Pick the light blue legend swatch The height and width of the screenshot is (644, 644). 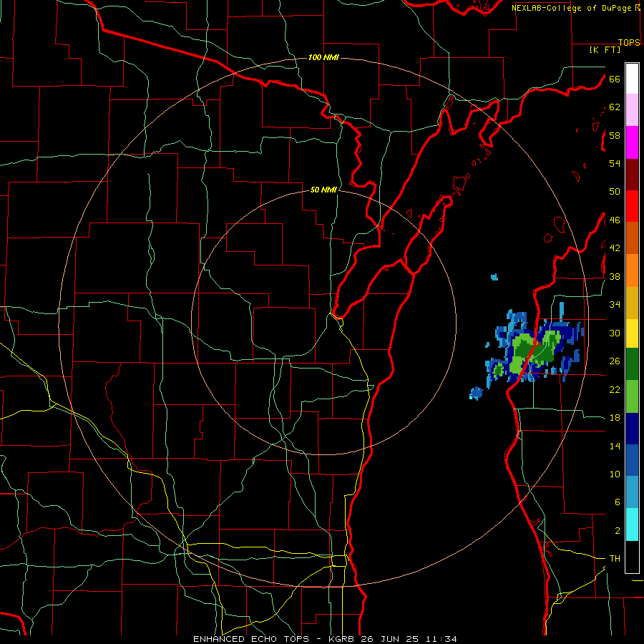coord(632,492)
